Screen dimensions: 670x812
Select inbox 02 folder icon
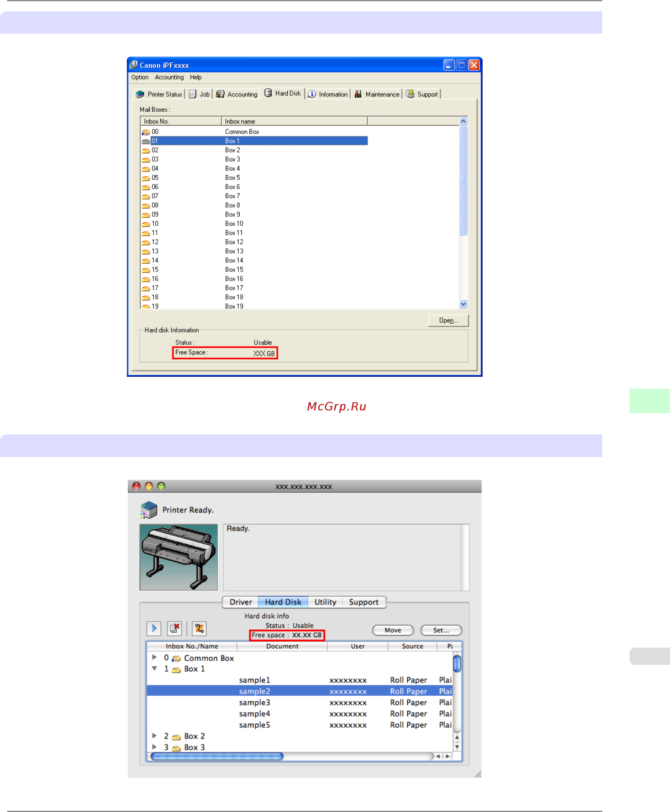pos(146,150)
